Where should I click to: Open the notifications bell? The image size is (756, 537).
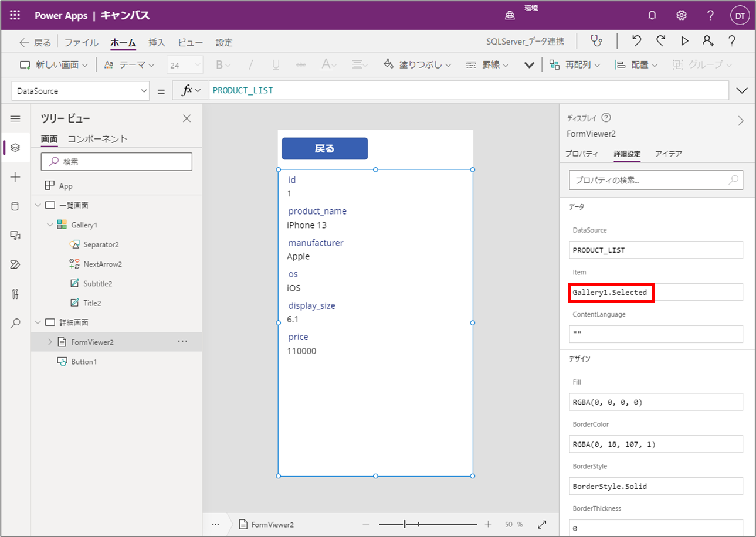[652, 16]
